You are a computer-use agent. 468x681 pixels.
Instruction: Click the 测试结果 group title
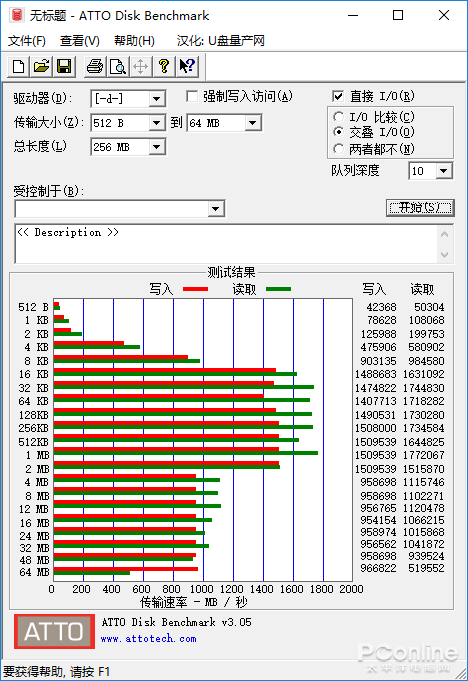pyautogui.click(x=231, y=273)
